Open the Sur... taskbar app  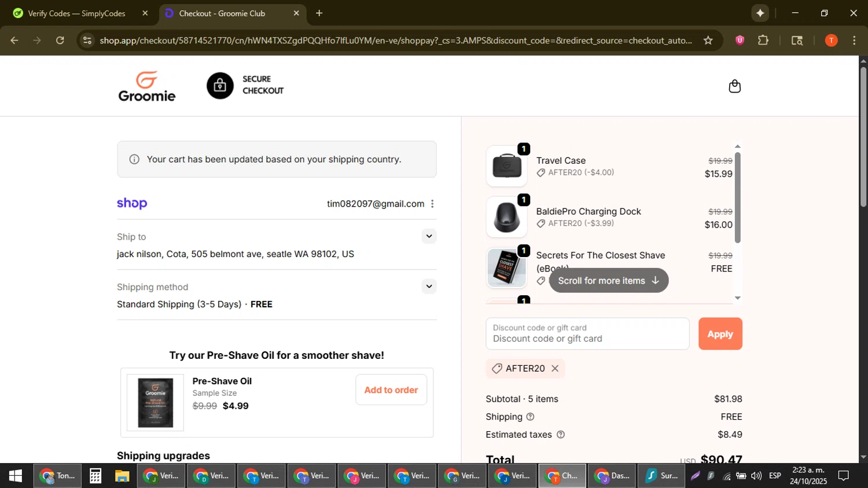661,476
